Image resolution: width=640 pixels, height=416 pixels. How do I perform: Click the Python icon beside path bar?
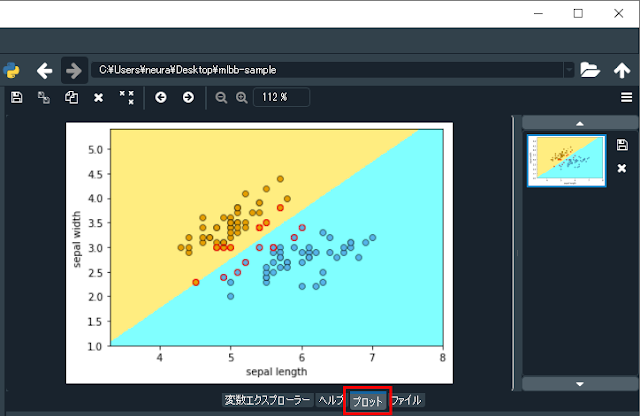click(x=11, y=71)
